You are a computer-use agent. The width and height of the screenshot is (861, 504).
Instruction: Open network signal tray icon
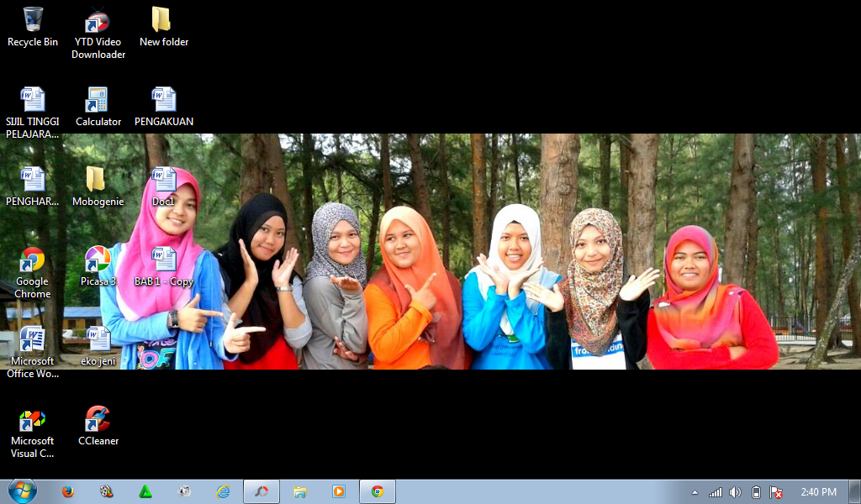(715, 492)
